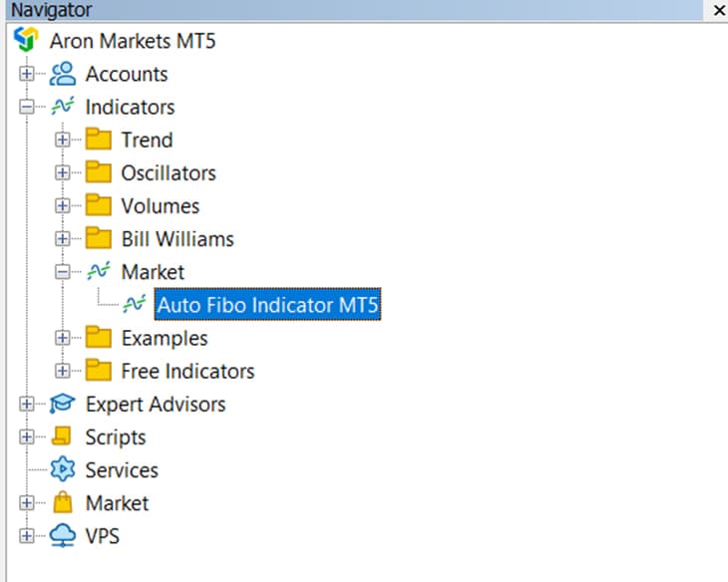Close the Navigator panel

point(716,10)
